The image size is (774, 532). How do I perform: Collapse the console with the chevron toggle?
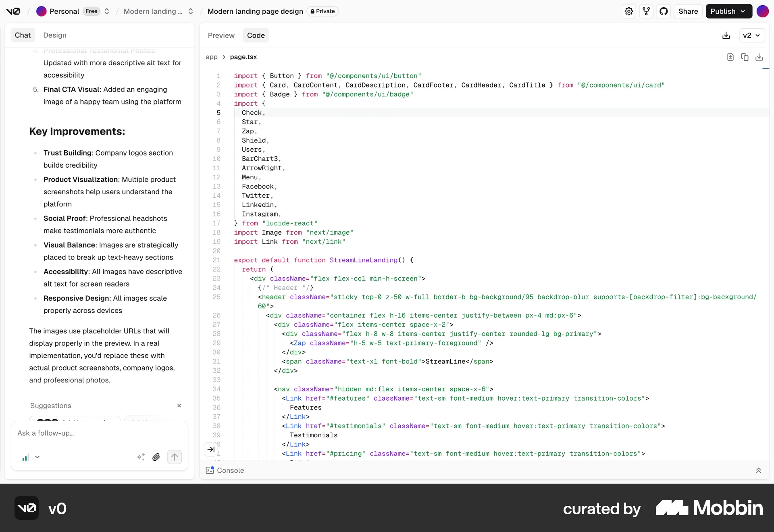(759, 471)
